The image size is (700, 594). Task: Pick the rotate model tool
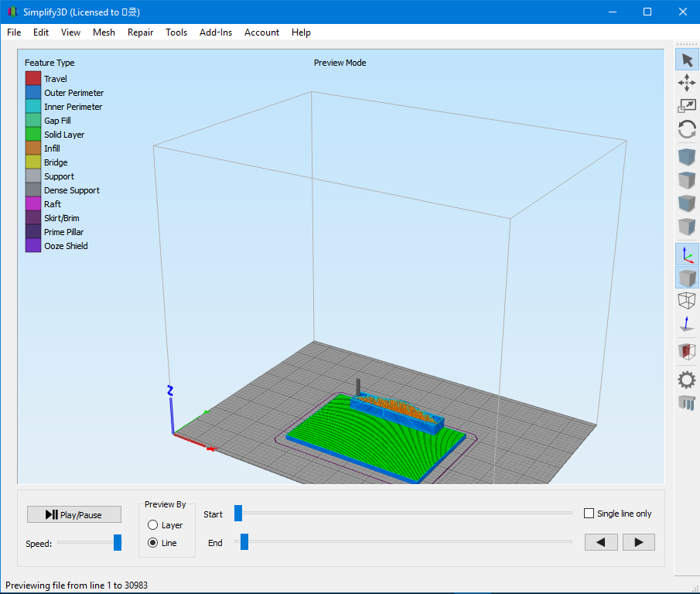pos(687,130)
